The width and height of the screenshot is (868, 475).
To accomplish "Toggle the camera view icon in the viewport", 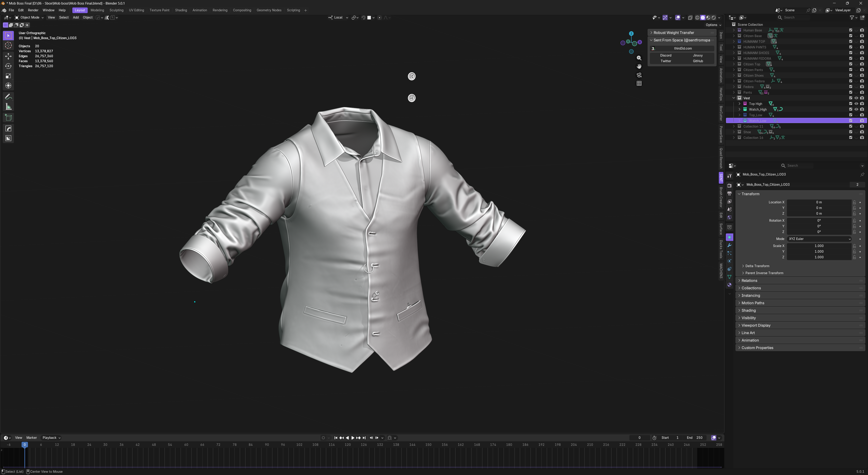I will point(639,75).
